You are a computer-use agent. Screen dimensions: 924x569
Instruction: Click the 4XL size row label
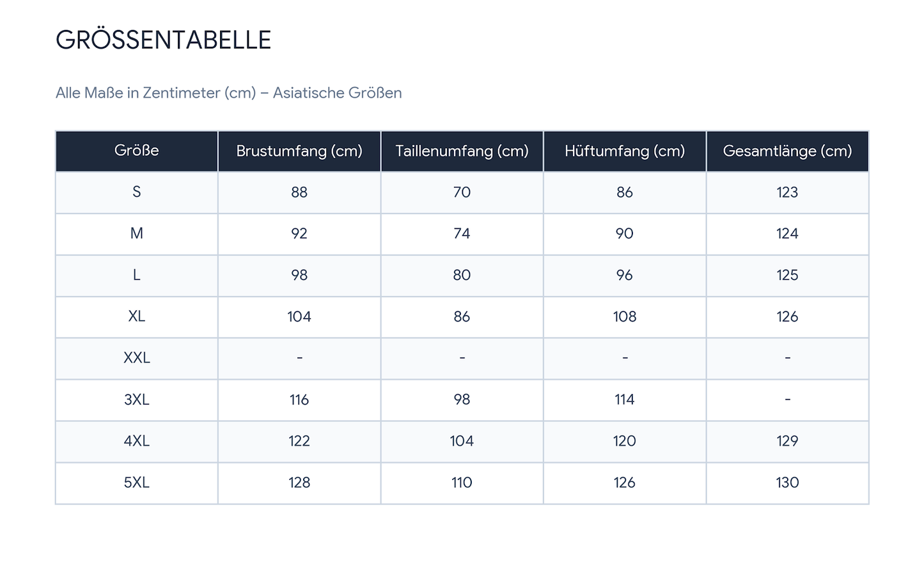[x=137, y=441]
